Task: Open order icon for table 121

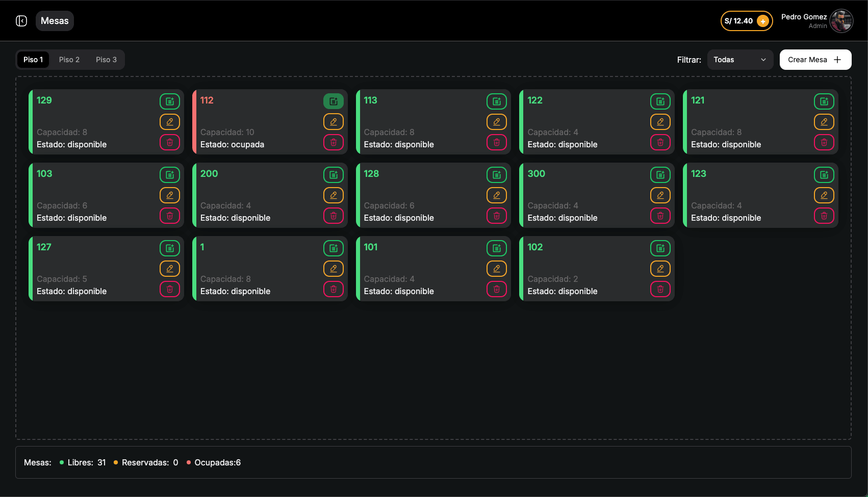Action: tap(824, 101)
